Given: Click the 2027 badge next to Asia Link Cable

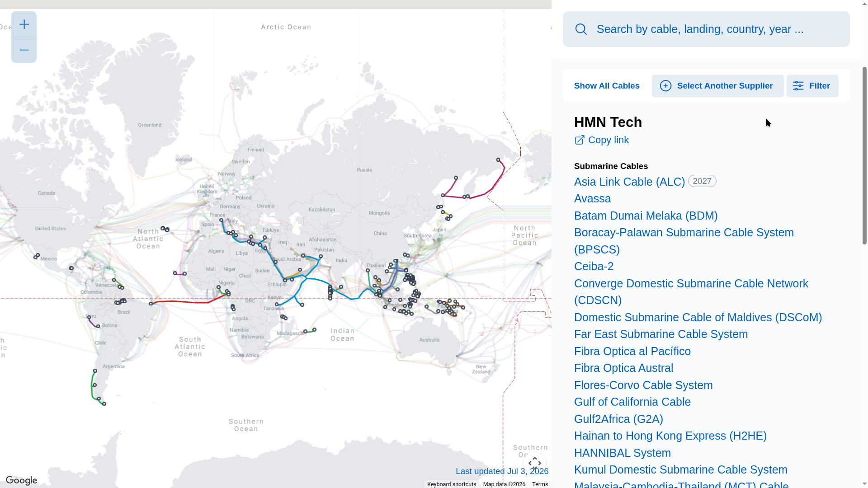Looking at the screenshot, I should (702, 181).
